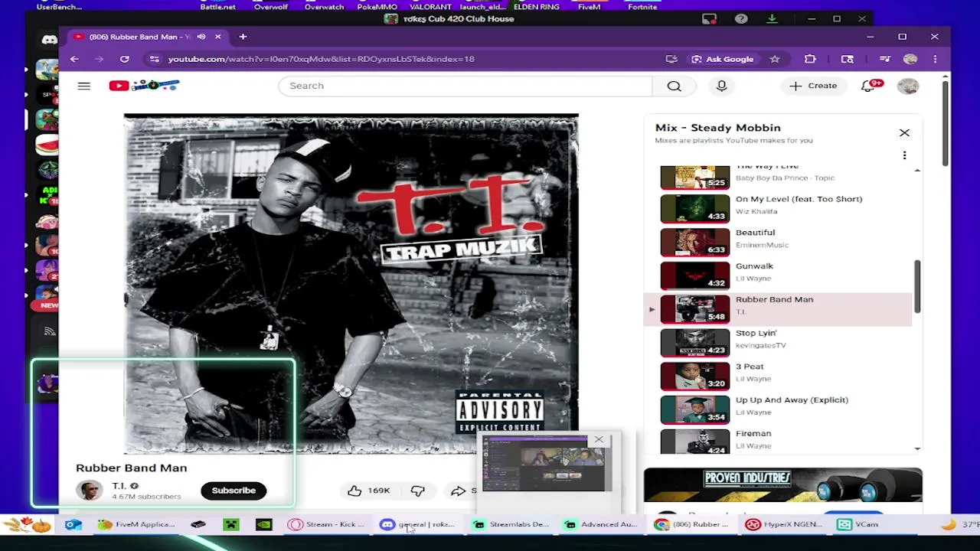Switch to Discord general taskbar item
Screen dimensions: 980x551
(x=417, y=524)
